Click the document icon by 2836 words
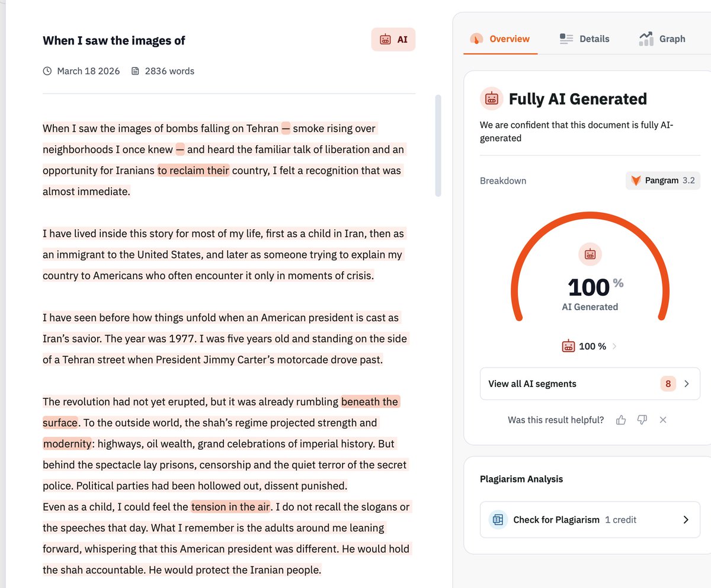Screen dimensions: 711x588 tap(135, 71)
